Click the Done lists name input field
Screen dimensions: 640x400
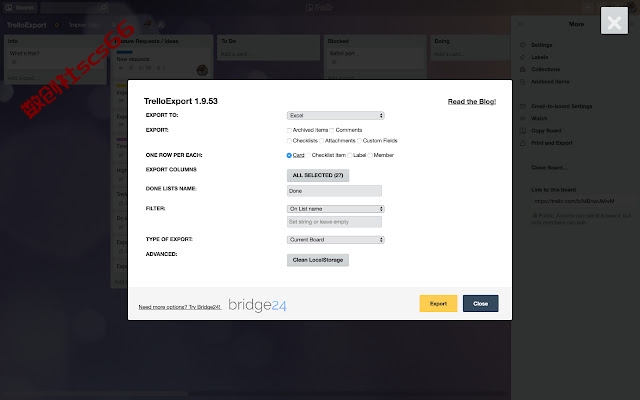point(334,191)
